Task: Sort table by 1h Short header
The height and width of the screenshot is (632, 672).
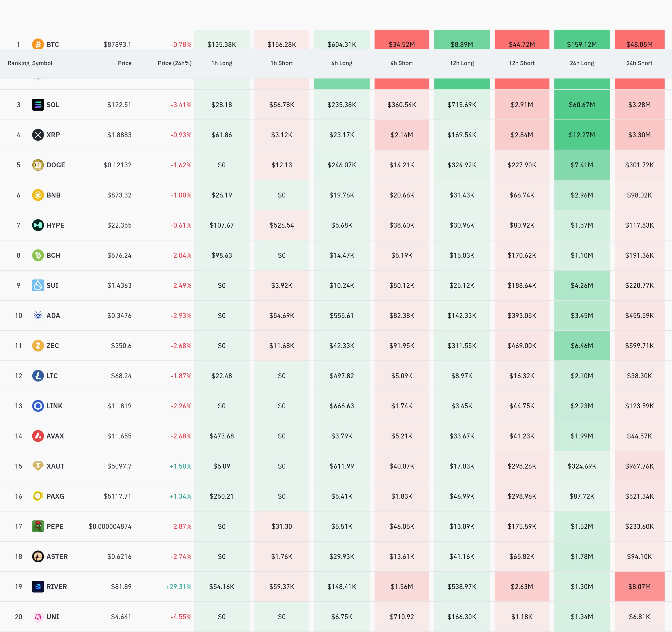Action: 282,63
